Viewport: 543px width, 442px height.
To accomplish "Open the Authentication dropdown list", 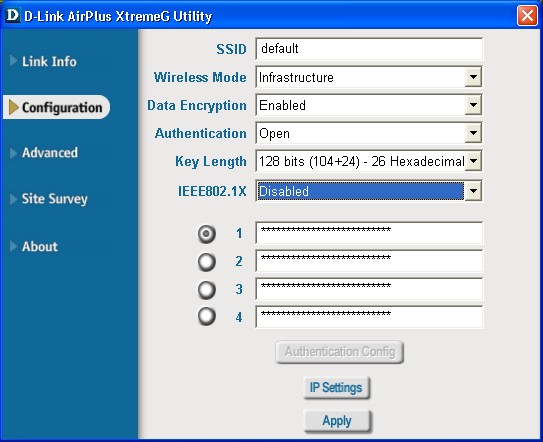I will (x=473, y=133).
